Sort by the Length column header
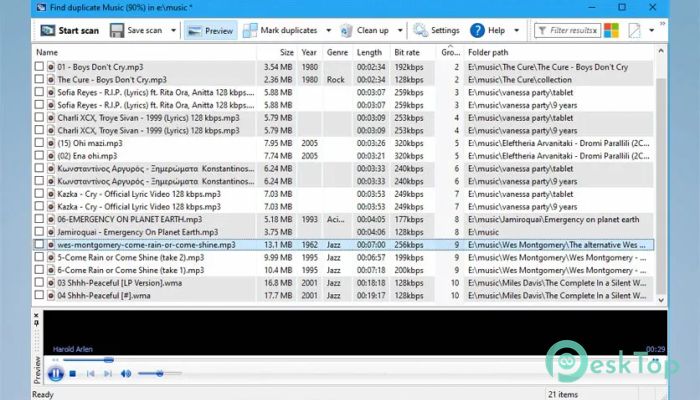This screenshot has width=700, height=400. tap(369, 52)
